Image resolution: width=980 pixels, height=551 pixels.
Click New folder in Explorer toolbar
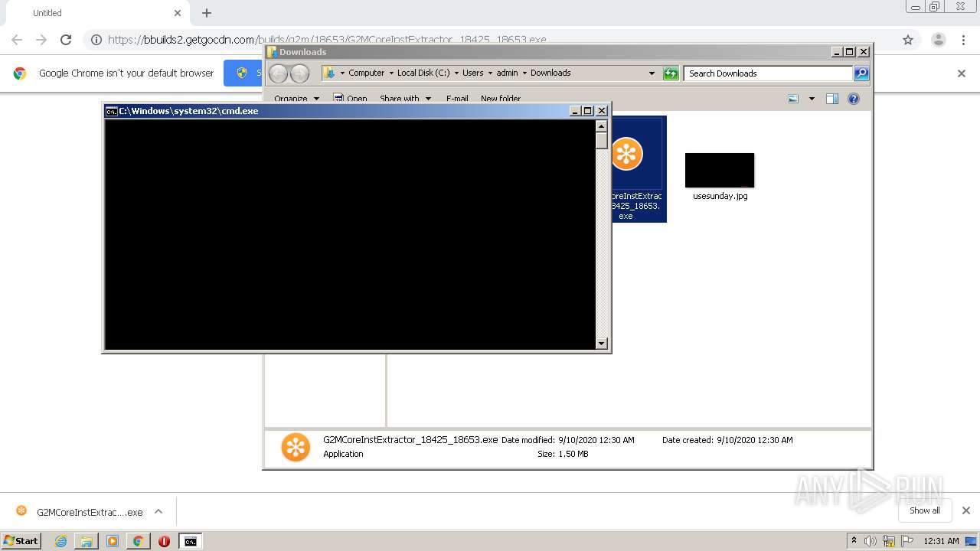coord(501,99)
